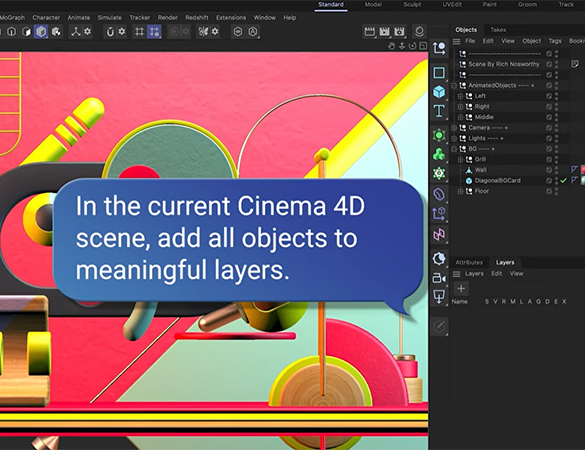The image size is (585, 450).
Task: Enable snapping magnet icon
Action: tap(110, 32)
